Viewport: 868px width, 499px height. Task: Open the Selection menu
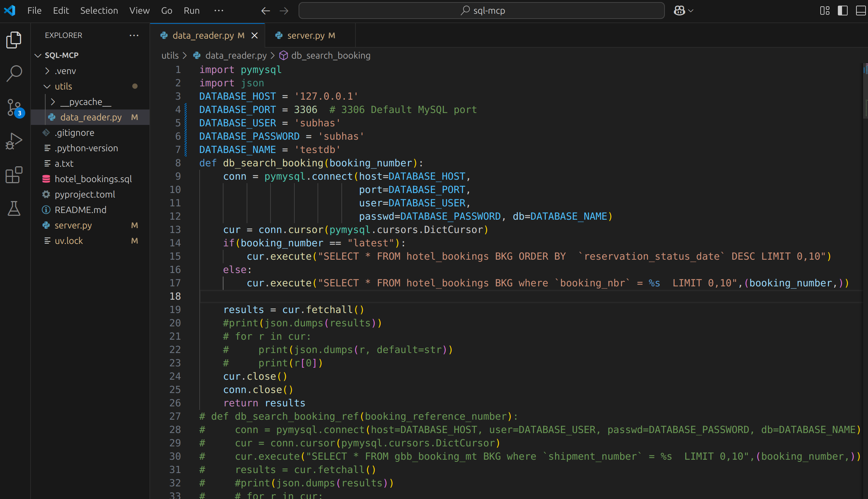99,11
